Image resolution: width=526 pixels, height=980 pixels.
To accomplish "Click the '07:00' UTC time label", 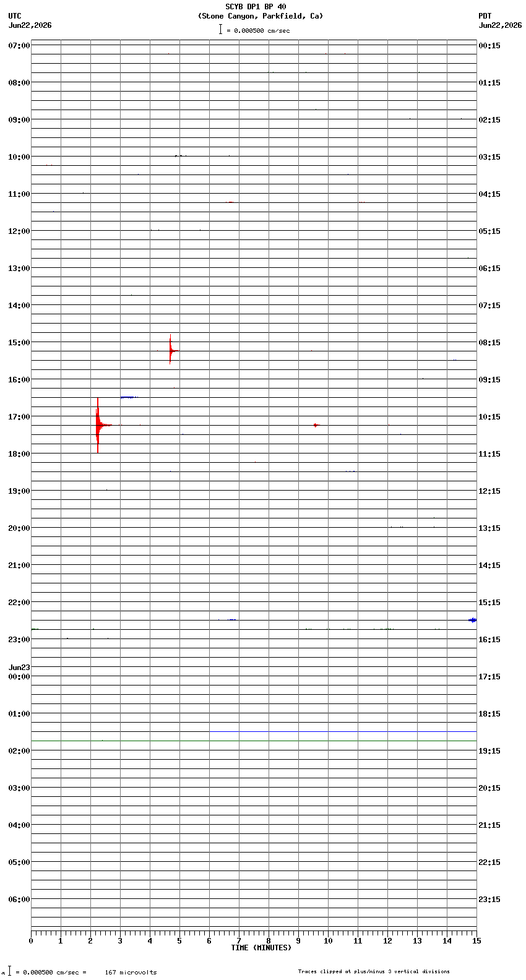I will coord(19,46).
